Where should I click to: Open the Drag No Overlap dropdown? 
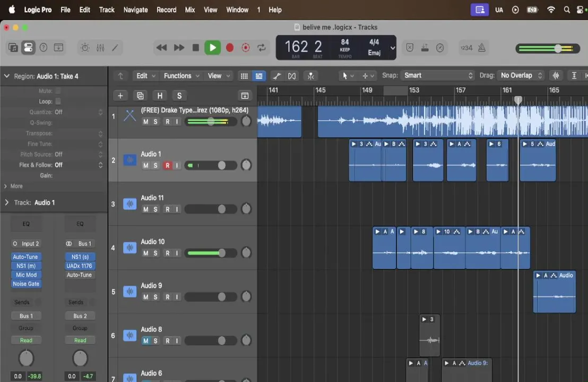click(x=521, y=75)
